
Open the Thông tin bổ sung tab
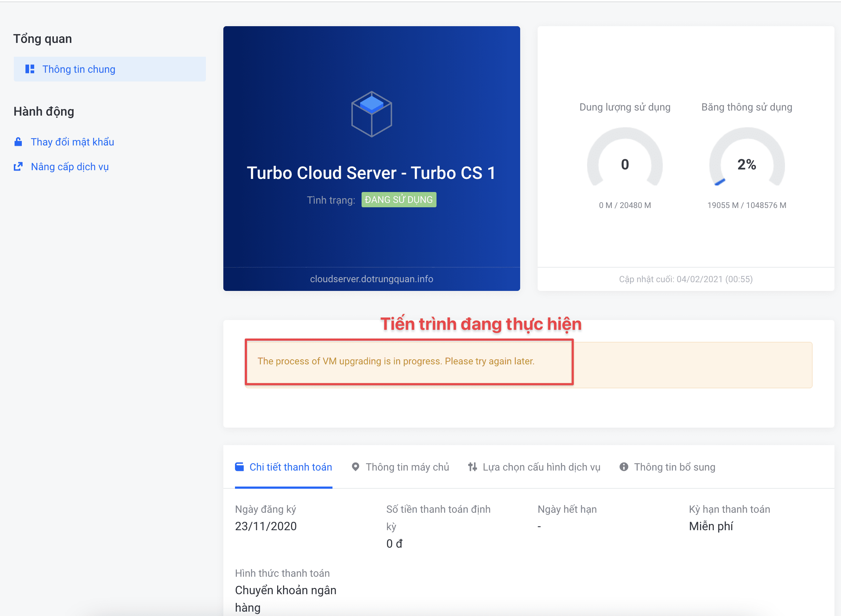[674, 467]
